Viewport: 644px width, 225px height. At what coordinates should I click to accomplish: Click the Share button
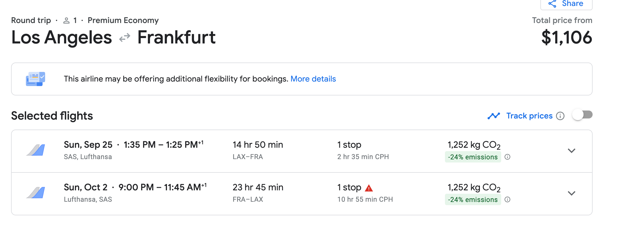(x=566, y=3)
